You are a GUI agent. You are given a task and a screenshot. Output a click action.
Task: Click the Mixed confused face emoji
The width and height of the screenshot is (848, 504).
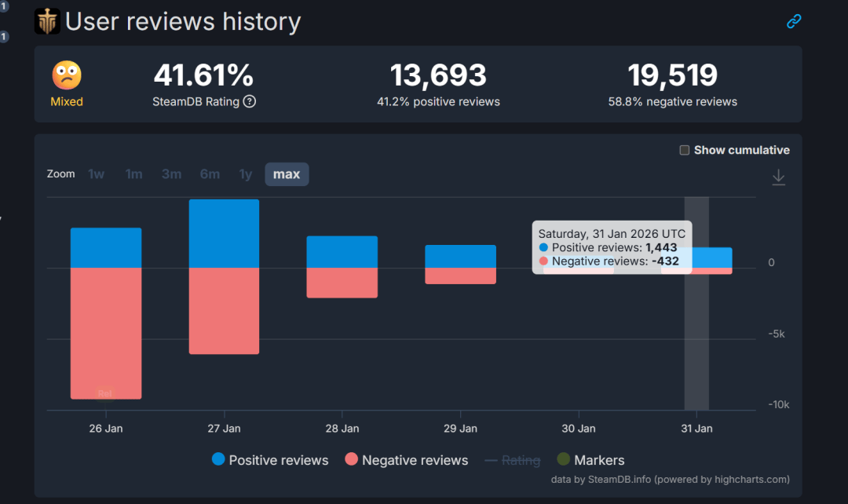(x=67, y=76)
